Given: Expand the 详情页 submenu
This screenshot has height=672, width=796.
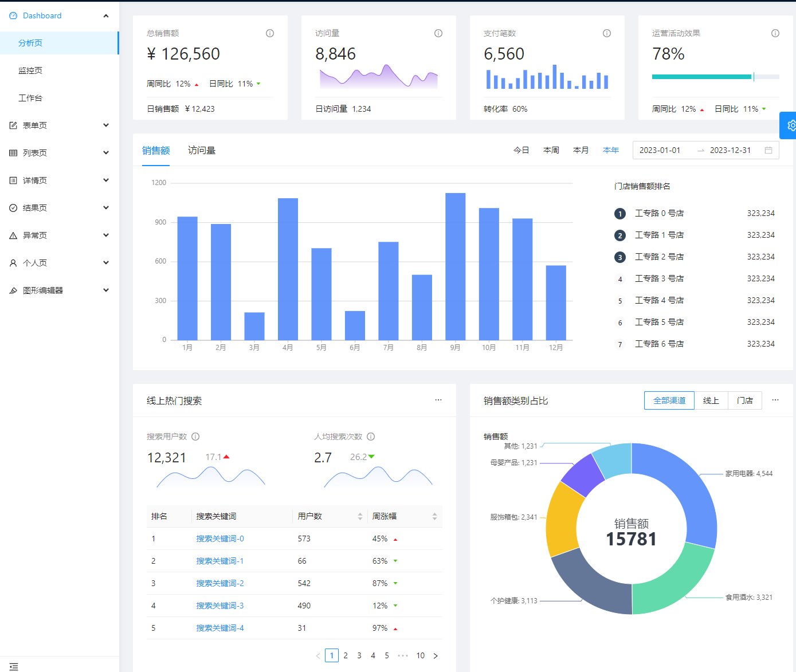Looking at the screenshot, I should click(x=106, y=180).
